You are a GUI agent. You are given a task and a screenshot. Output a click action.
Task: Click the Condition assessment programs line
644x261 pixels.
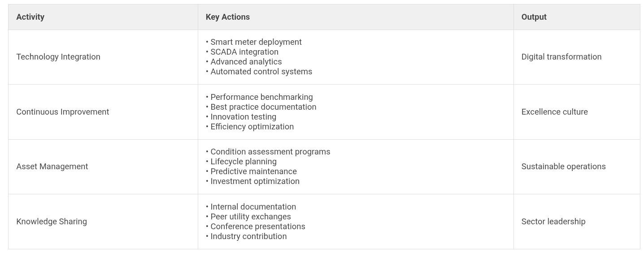coord(270,152)
